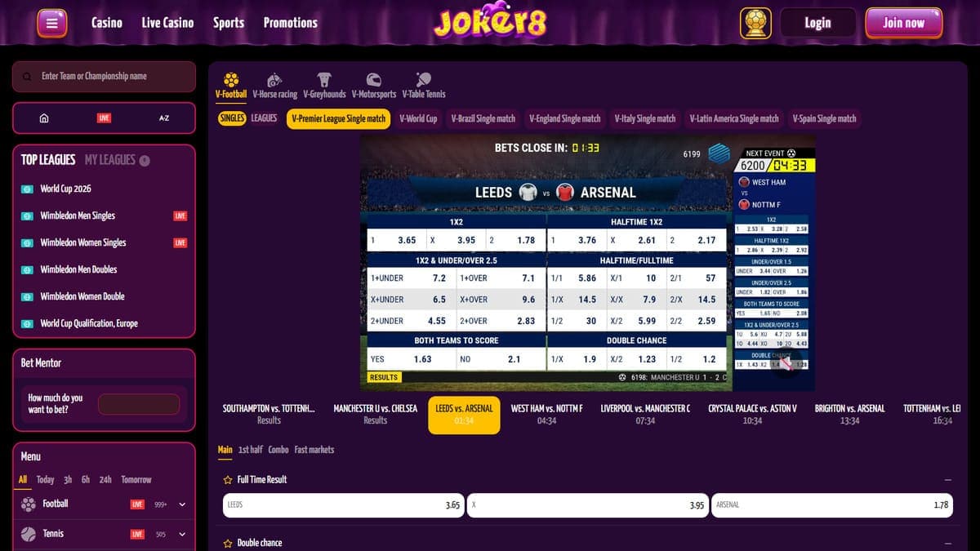
Task: Click the Football menu ball icon
Action: [x=29, y=504]
